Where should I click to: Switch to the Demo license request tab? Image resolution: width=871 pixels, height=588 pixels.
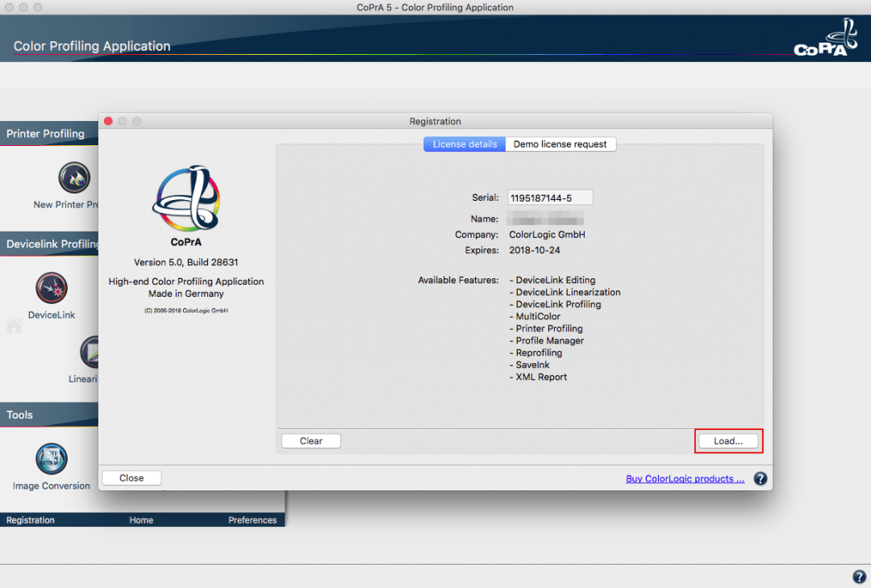point(561,144)
